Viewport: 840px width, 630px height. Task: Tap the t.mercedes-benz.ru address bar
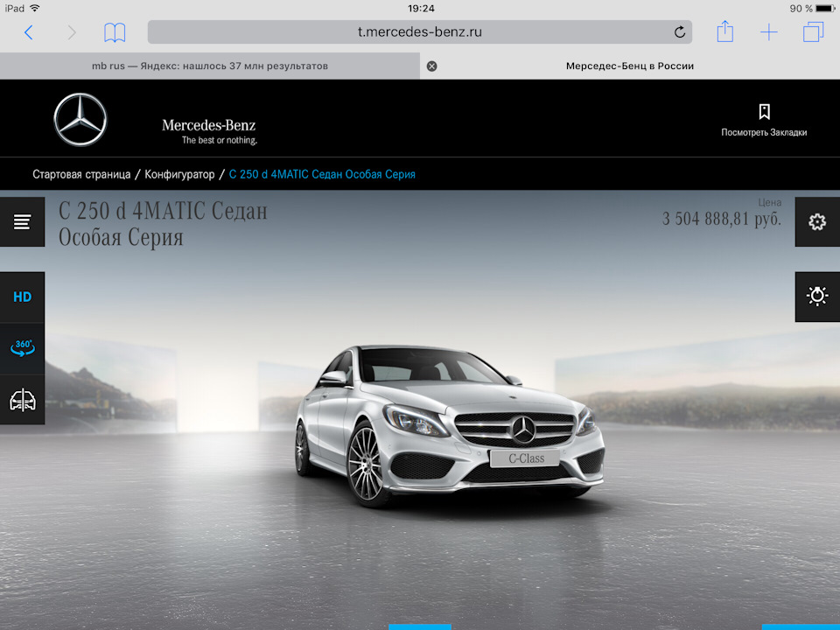pos(419,32)
